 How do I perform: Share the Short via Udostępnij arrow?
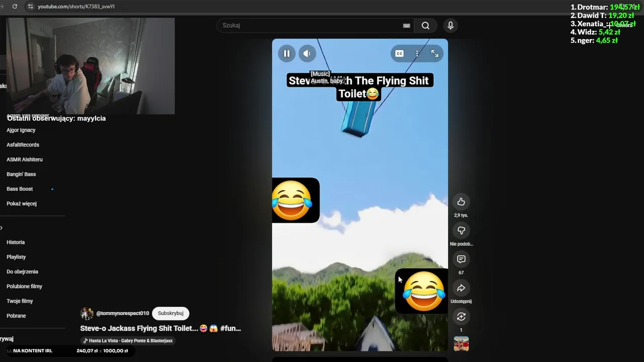(x=461, y=288)
